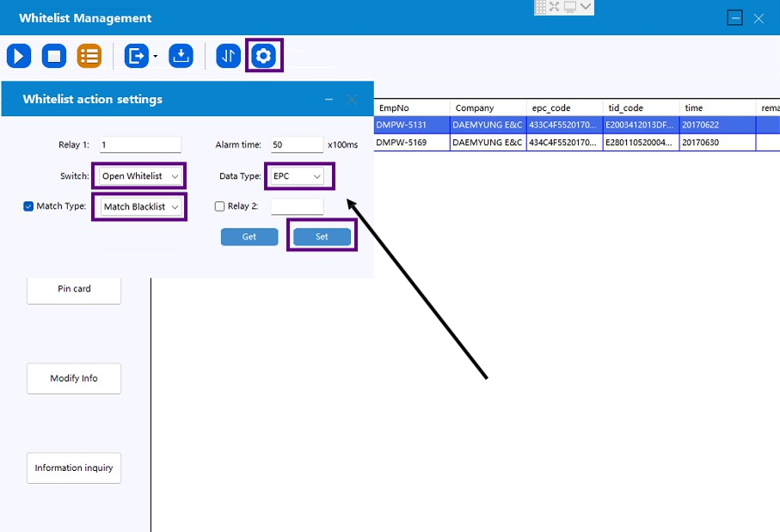Viewport: 780px width, 532px height.
Task: Focus the Relay 1 input field
Action: 140,144
